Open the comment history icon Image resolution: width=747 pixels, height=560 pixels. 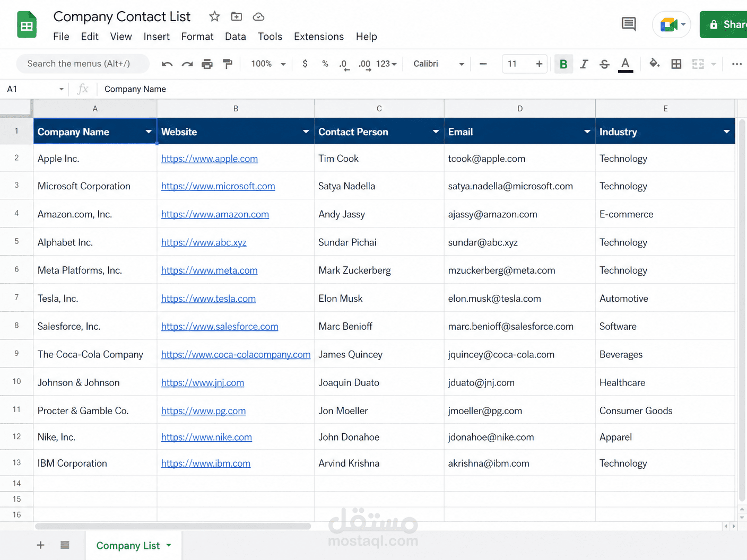629,24
